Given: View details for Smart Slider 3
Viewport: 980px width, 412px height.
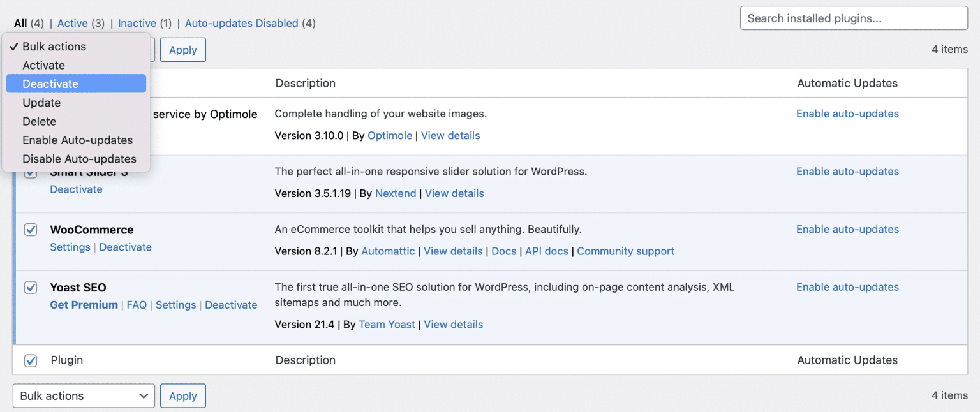Looking at the screenshot, I should tap(454, 193).
